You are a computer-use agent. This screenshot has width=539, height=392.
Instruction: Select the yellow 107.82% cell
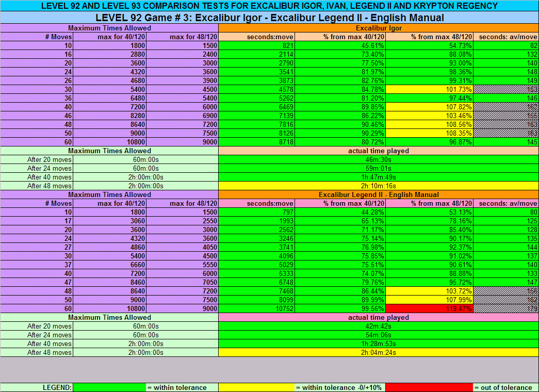coord(429,107)
